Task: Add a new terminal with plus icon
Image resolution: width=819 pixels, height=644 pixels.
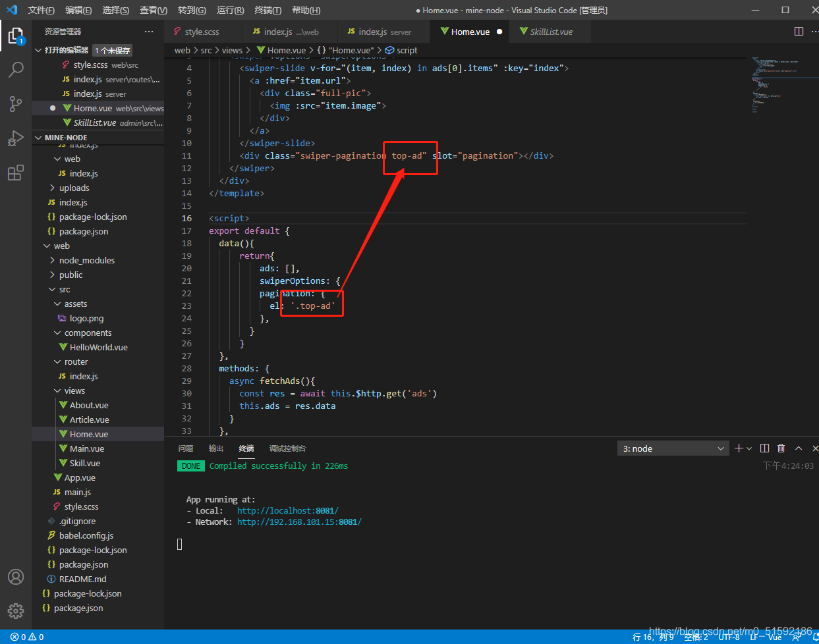Action: click(x=739, y=448)
